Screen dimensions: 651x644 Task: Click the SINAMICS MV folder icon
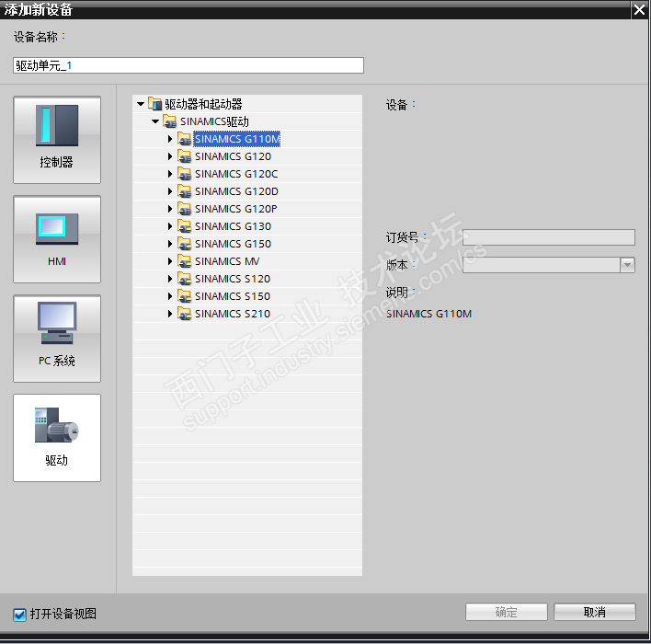[x=184, y=261]
